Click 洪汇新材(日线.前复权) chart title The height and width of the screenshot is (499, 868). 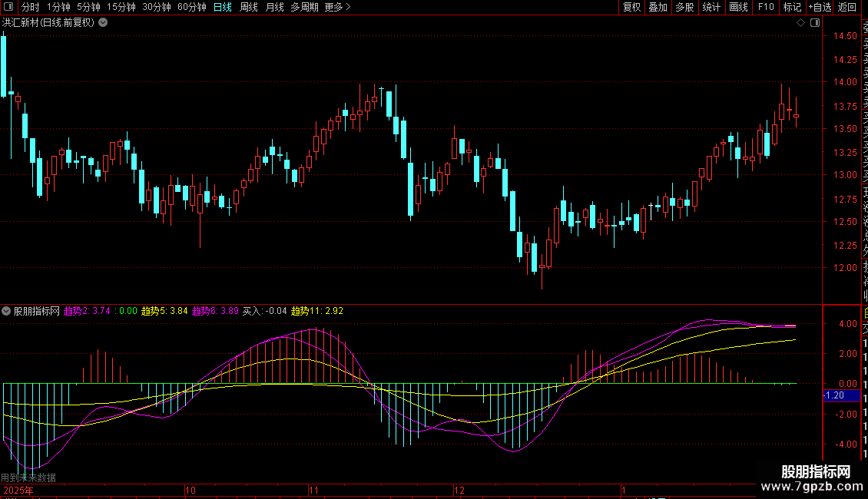coord(48,23)
